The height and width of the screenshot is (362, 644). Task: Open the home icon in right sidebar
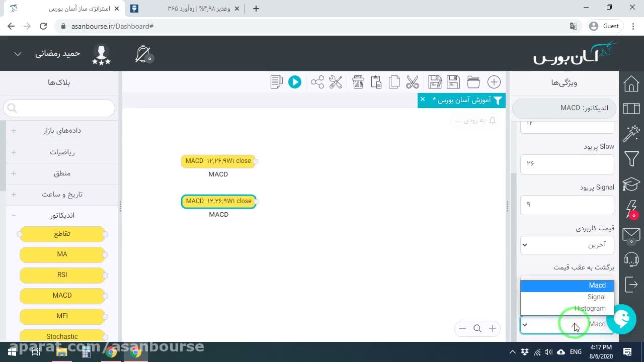click(x=631, y=83)
